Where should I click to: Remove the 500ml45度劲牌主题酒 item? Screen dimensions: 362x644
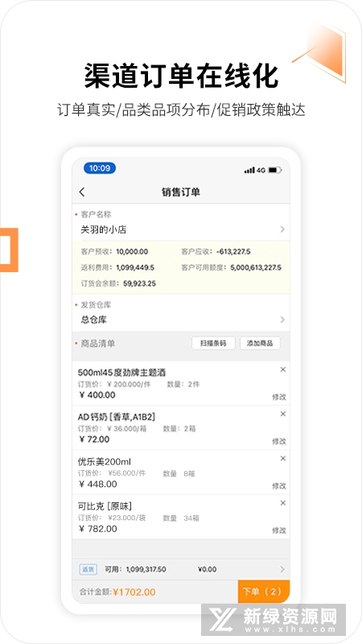pos(283,369)
